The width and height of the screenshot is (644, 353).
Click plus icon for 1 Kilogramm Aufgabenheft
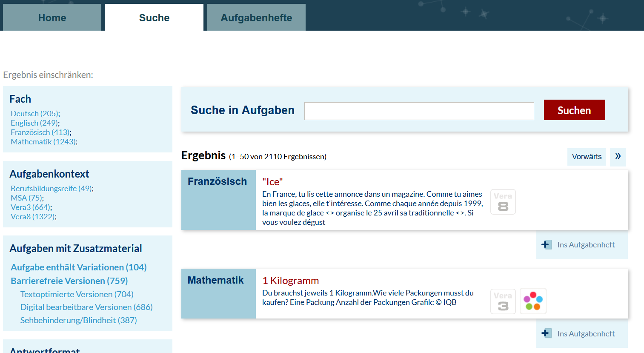[x=546, y=333]
